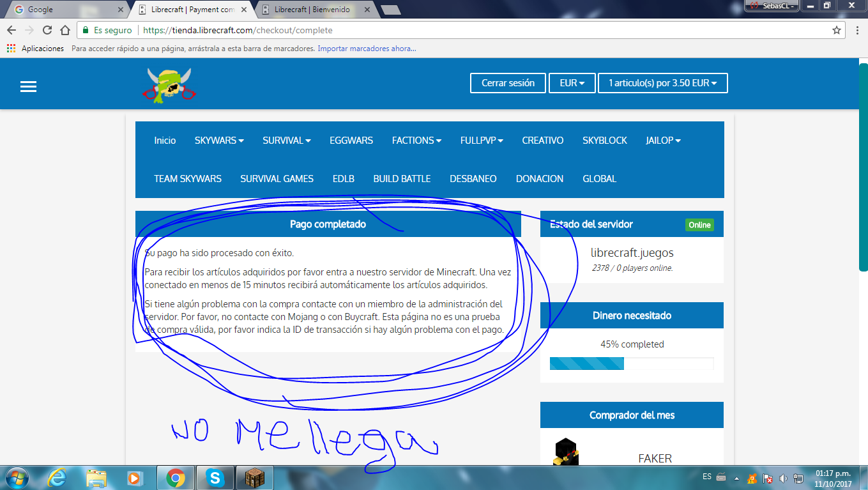Switch to Chrome in the taskbar
868x490 pixels.
click(176, 478)
